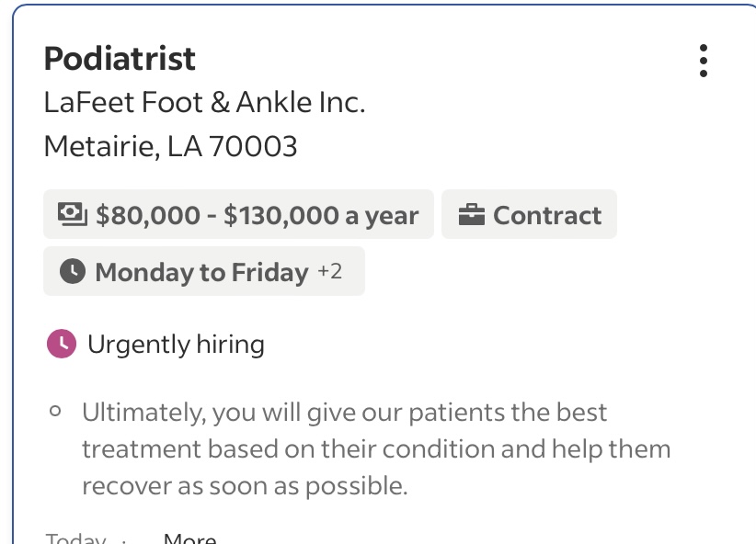756x544 pixels.
Task: Click the cash salary icon
Action: click(x=73, y=214)
